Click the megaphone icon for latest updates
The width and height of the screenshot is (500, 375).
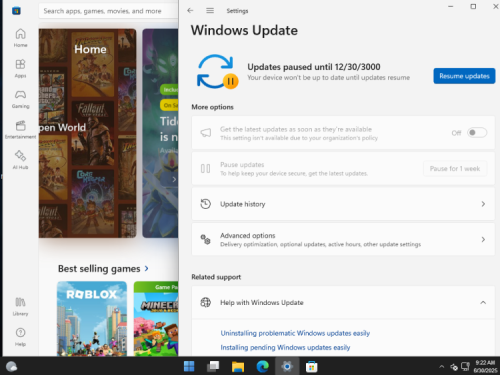[x=206, y=133]
